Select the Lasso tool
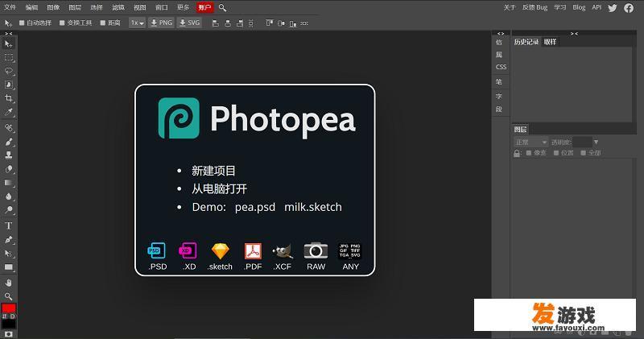This screenshot has width=644, height=339. [9, 71]
